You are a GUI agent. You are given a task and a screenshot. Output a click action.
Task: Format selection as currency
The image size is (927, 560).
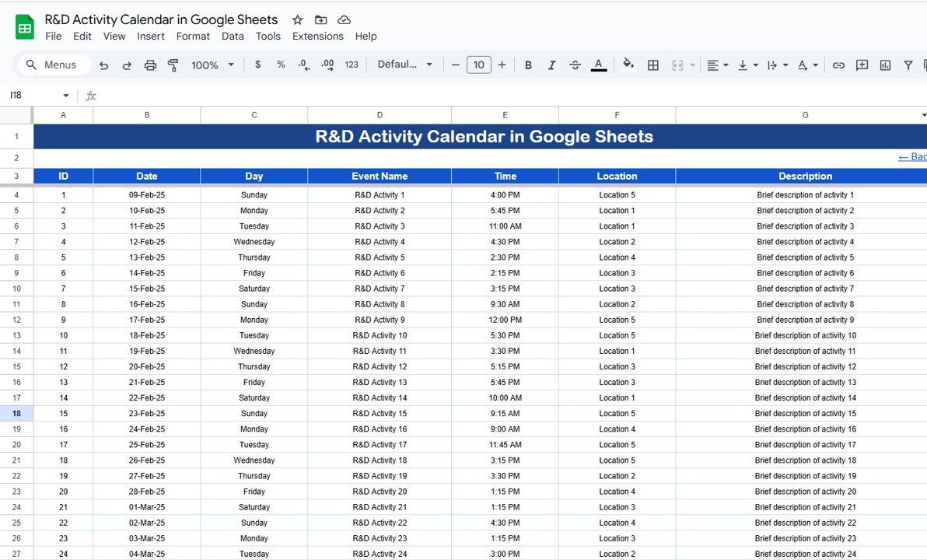click(x=257, y=65)
